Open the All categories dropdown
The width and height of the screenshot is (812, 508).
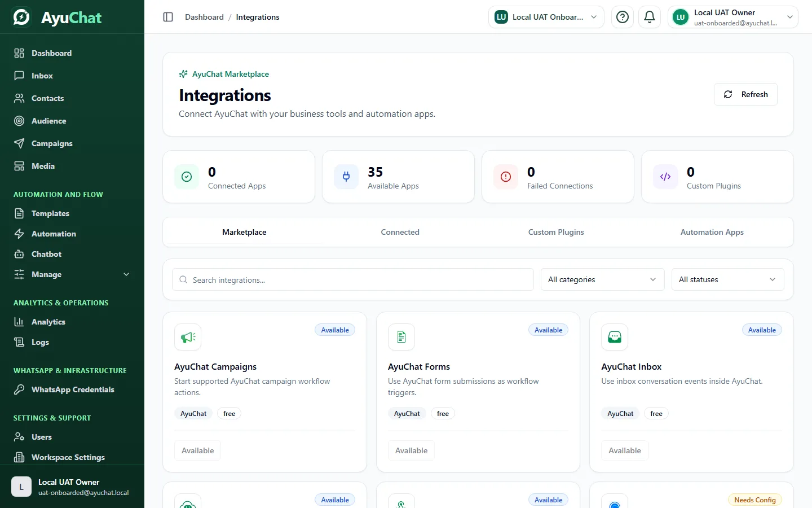(x=602, y=279)
